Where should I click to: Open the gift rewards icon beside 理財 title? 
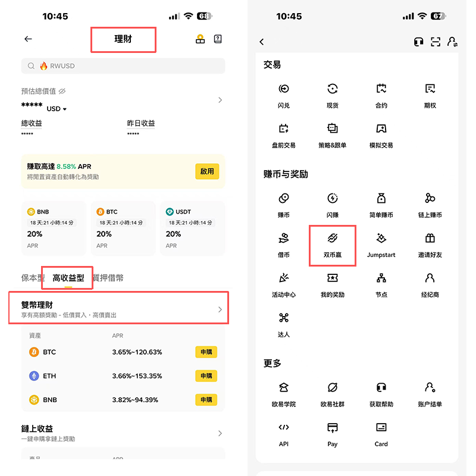click(200, 39)
